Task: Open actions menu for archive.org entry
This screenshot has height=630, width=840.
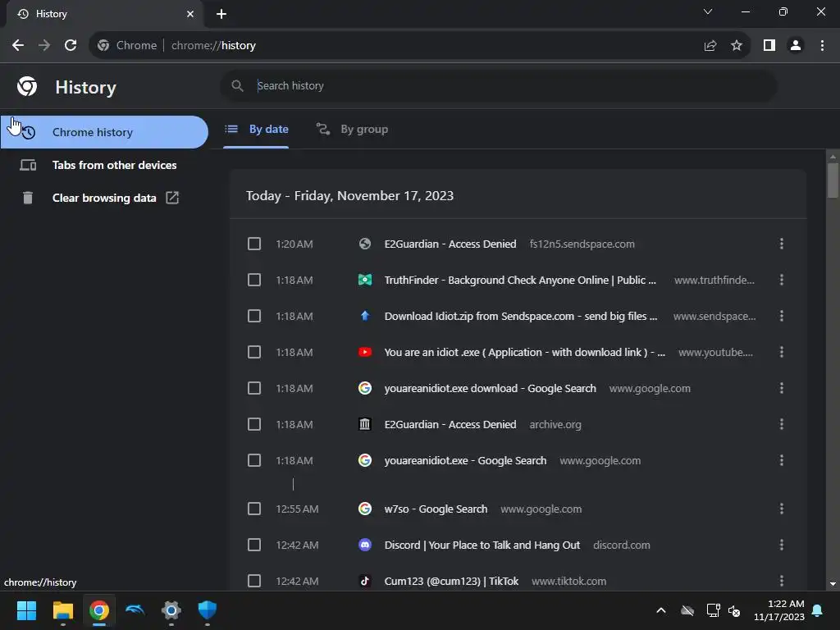Action: point(782,424)
